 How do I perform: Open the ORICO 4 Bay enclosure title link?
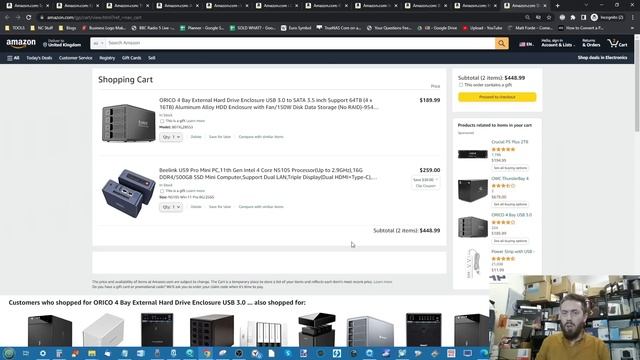click(x=269, y=104)
